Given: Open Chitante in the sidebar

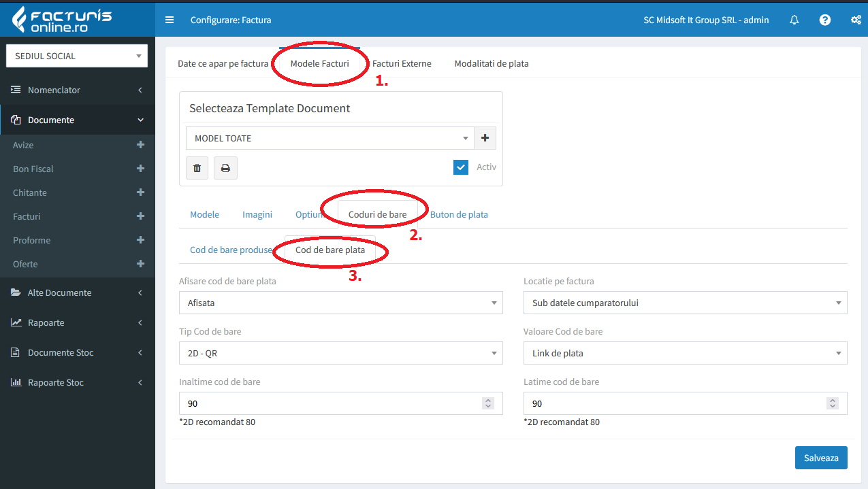Looking at the screenshot, I should pyautogui.click(x=30, y=192).
